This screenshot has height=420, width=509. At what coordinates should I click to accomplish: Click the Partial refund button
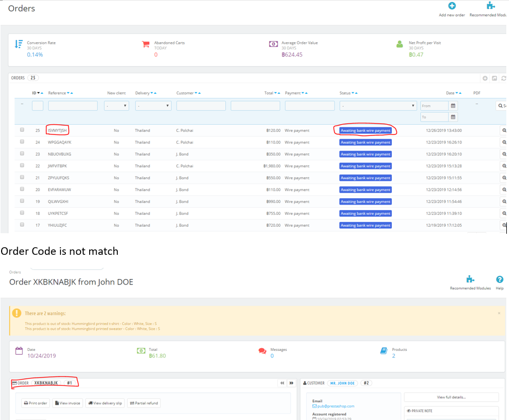point(144,403)
